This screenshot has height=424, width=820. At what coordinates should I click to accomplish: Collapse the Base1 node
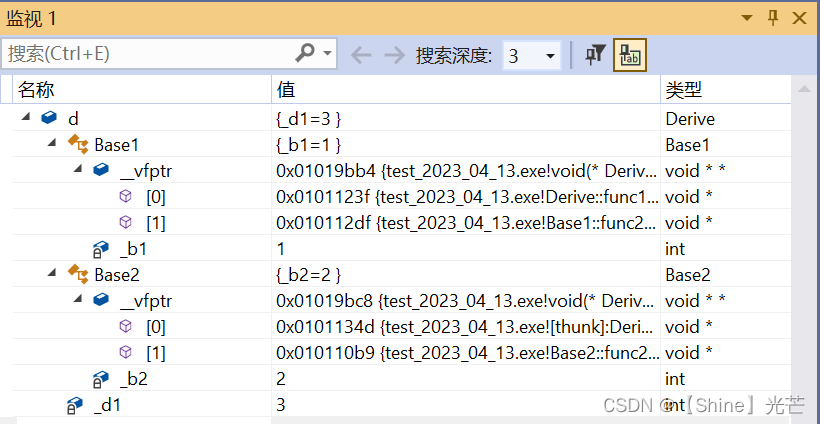[51, 143]
